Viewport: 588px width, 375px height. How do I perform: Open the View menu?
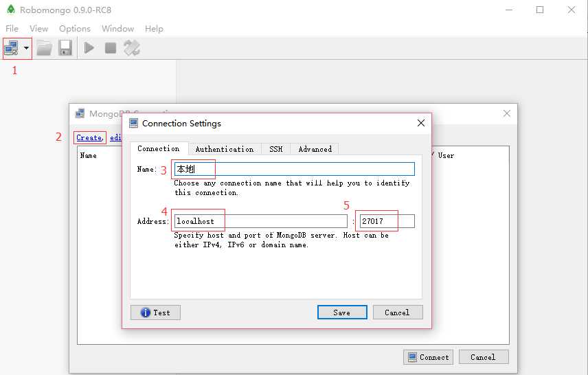[39, 28]
